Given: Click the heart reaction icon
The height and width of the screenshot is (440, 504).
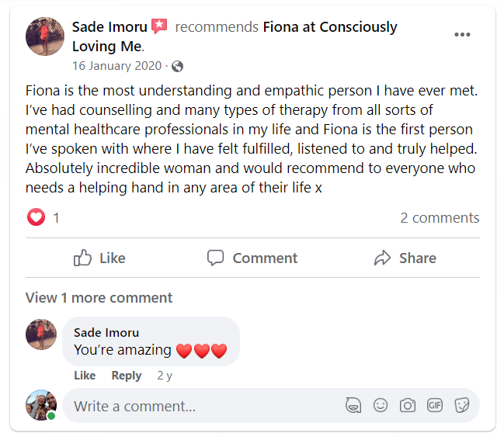Looking at the screenshot, I should (36, 217).
